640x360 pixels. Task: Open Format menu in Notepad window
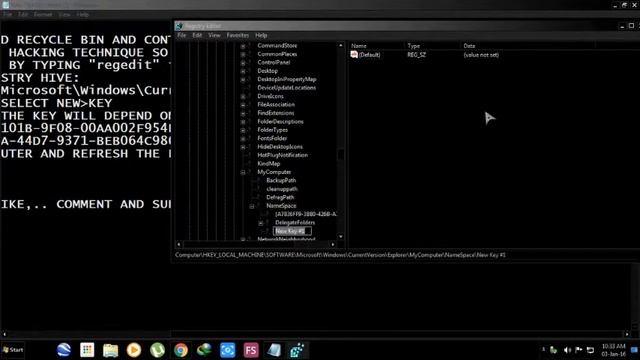click(43, 14)
